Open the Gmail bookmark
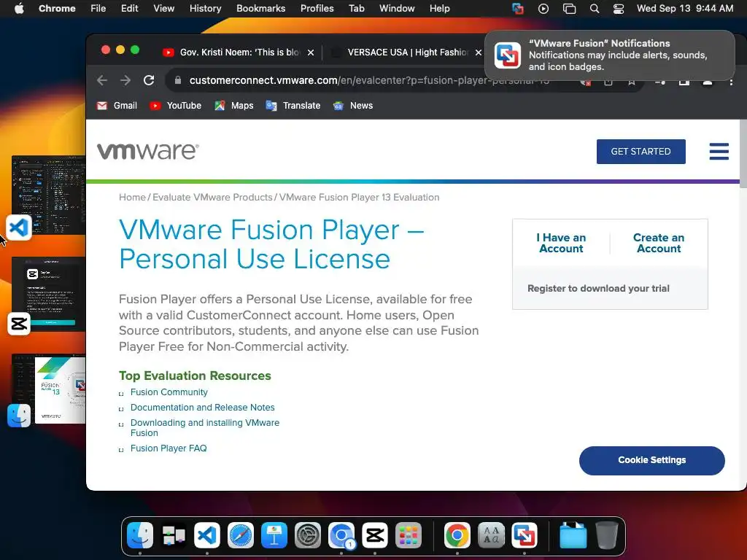Screen dimensions: 747x560 coord(117,106)
